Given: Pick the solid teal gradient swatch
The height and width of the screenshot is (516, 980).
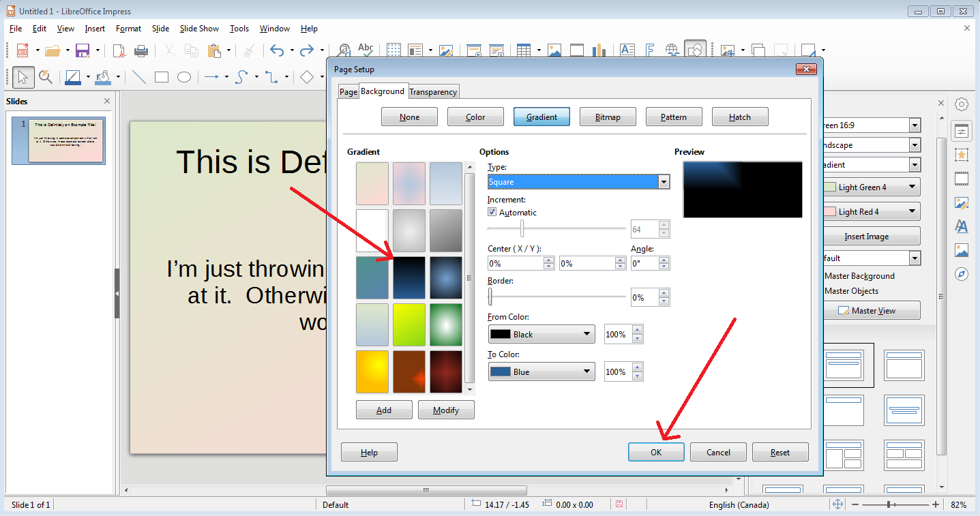Looking at the screenshot, I should click(372, 278).
